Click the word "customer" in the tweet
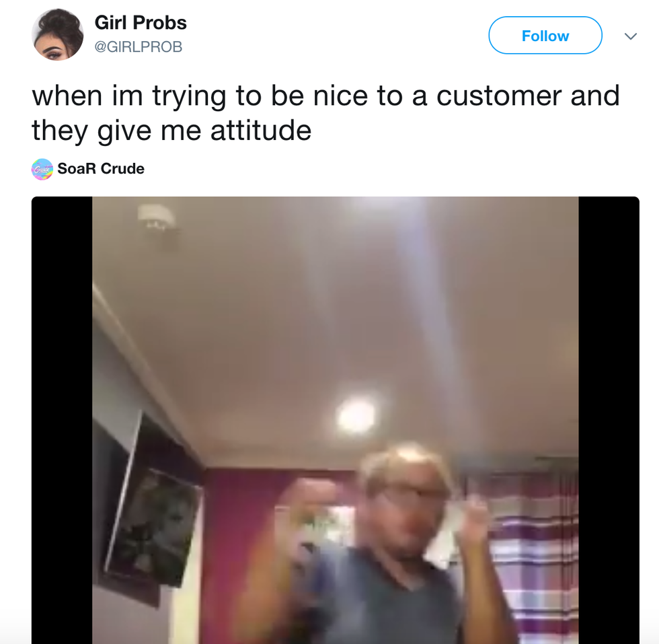This screenshot has height=644, width=659. tap(498, 96)
